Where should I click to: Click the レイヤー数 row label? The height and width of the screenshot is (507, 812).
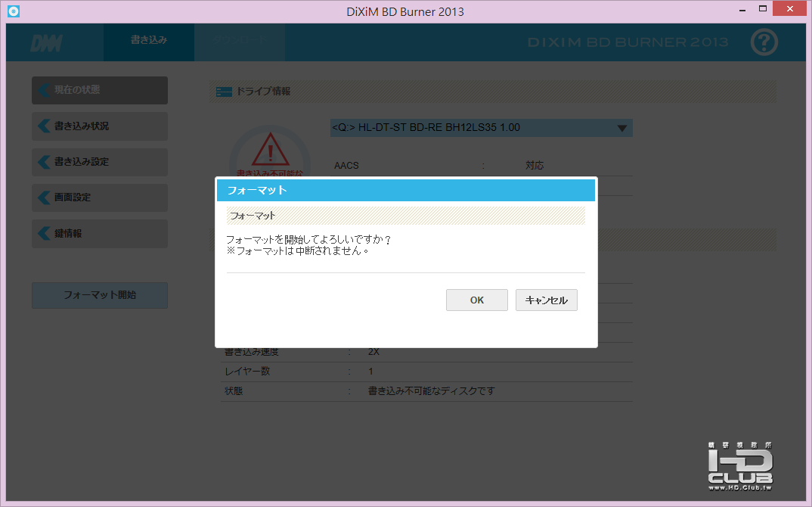click(x=247, y=372)
